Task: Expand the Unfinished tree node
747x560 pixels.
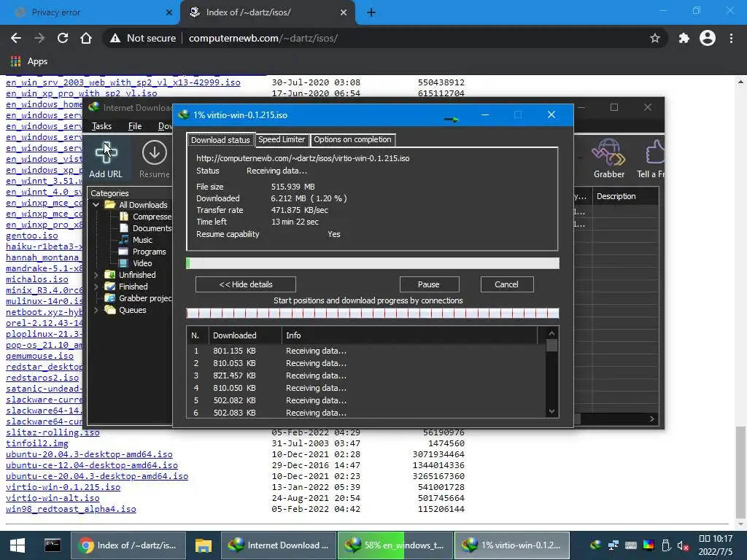Action: [x=96, y=275]
